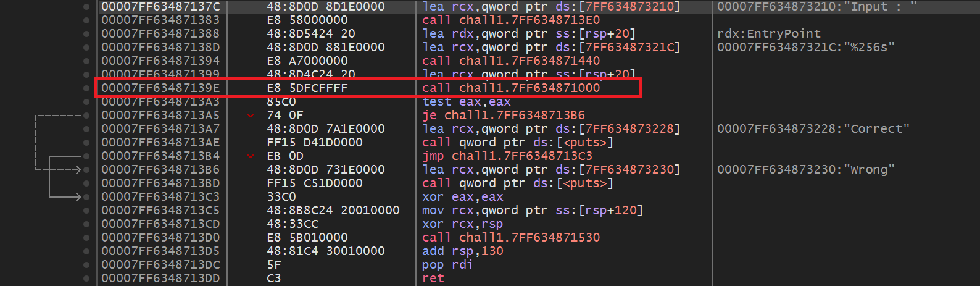Image resolution: width=980 pixels, height=286 pixels.
Task: Click the "Correct" string comment
Action: click(x=813, y=128)
